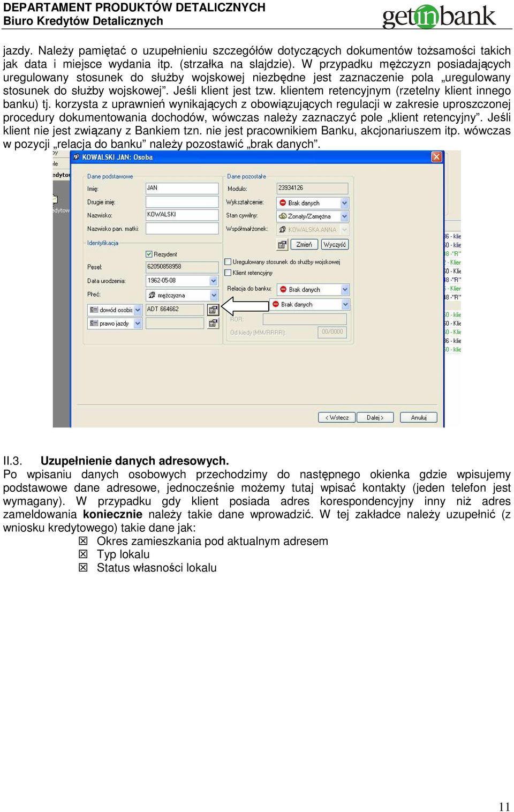Image resolution: width=514 pixels, height=812 pixels.
Task: Click the Nazwisko pan. matki field
Action: coord(182,229)
